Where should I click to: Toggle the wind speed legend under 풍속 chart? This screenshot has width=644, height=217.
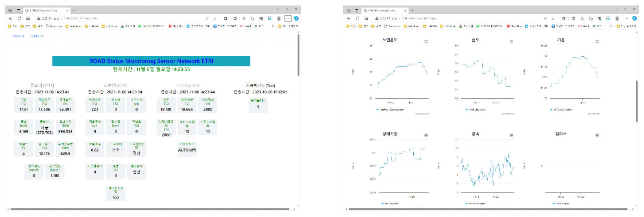[477, 204]
